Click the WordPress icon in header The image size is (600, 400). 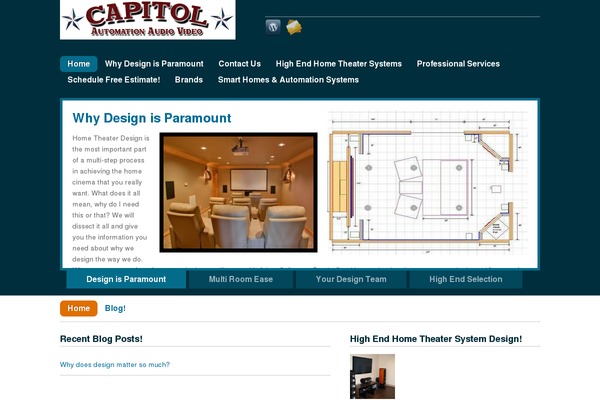(x=273, y=27)
